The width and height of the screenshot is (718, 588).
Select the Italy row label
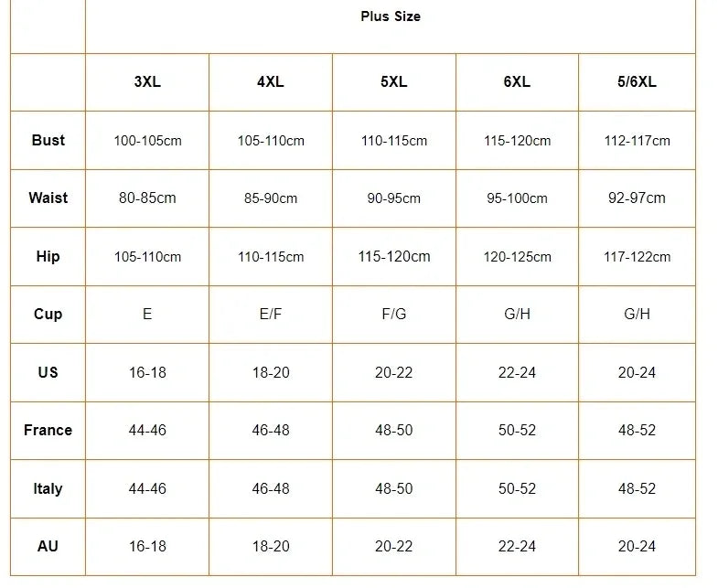pyautogui.click(x=48, y=488)
